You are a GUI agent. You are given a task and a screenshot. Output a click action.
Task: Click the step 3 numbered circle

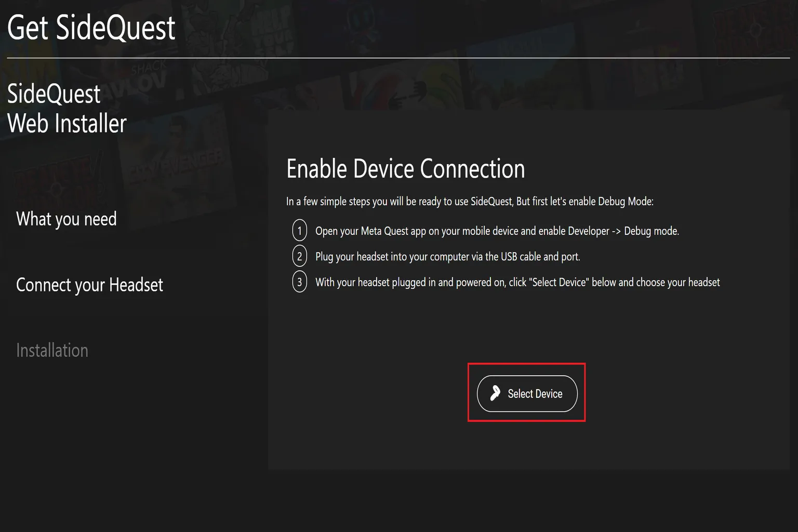point(300,282)
